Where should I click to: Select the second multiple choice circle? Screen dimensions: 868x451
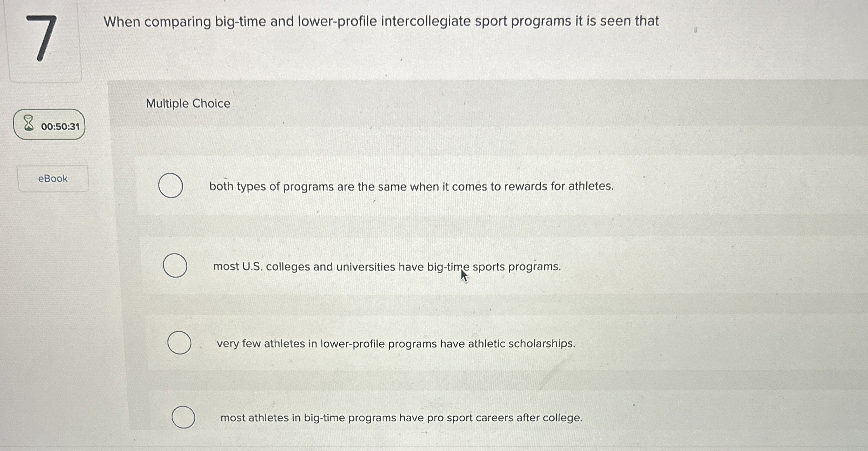coord(176,266)
